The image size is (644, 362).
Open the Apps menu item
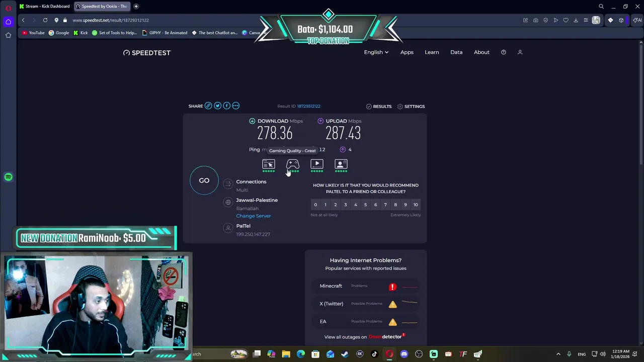pos(407,52)
